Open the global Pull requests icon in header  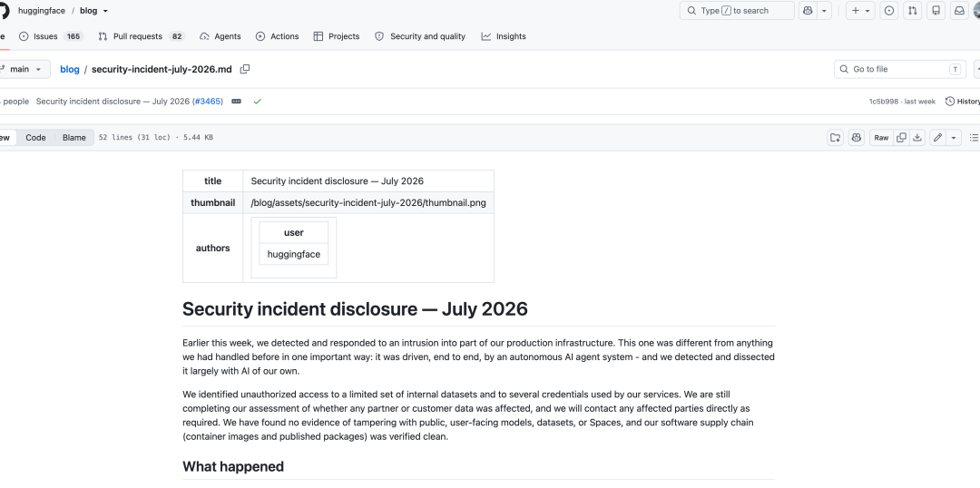pyautogui.click(x=913, y=11)
